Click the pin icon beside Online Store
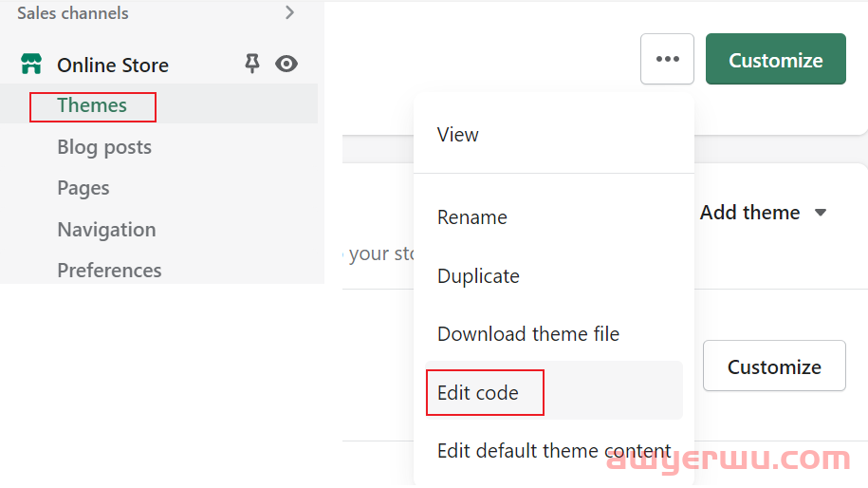 coord(251,64)
